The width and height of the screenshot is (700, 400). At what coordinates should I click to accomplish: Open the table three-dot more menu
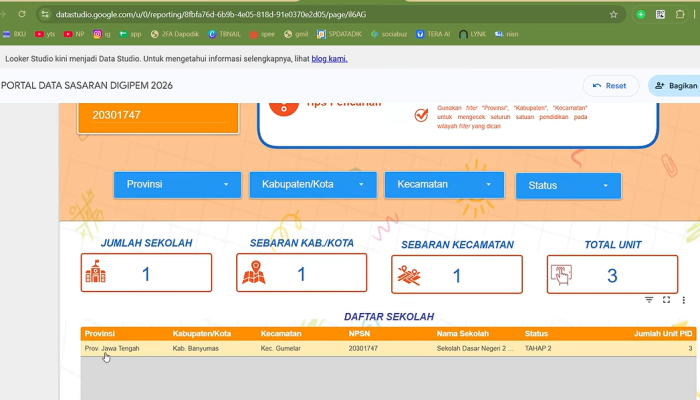coord(683,300)
